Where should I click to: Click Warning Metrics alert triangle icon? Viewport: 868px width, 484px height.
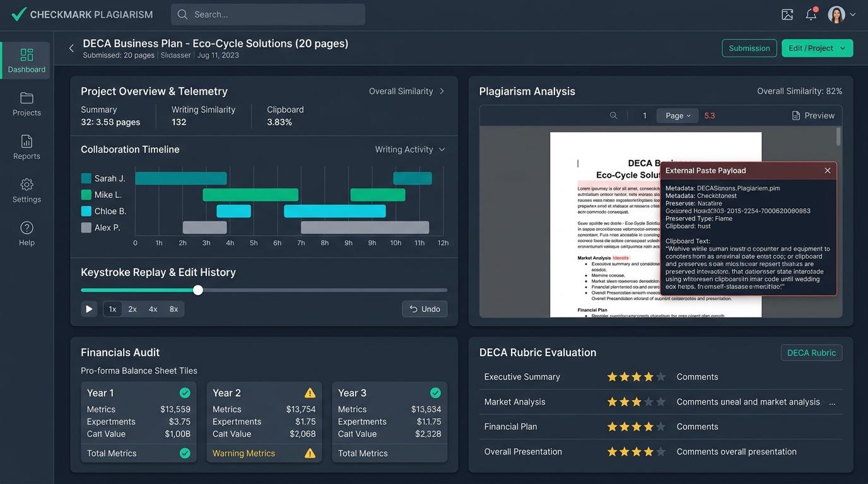[310, 453]
